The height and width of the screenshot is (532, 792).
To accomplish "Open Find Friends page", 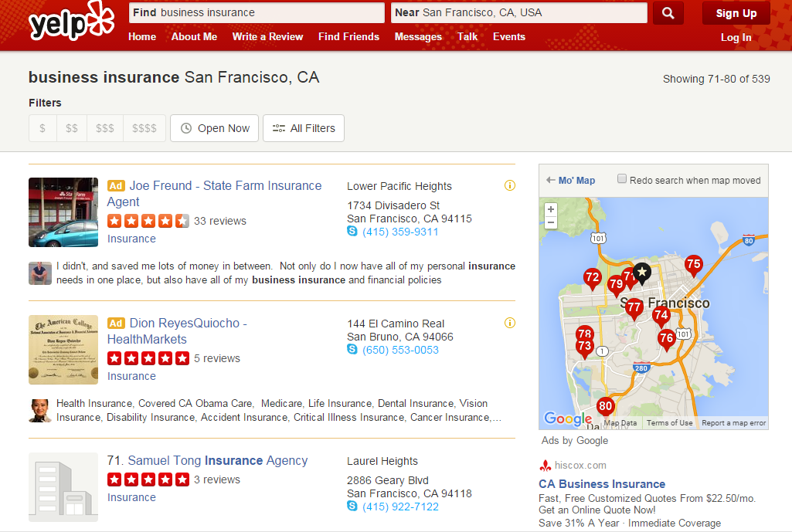I will click(348, 37).
